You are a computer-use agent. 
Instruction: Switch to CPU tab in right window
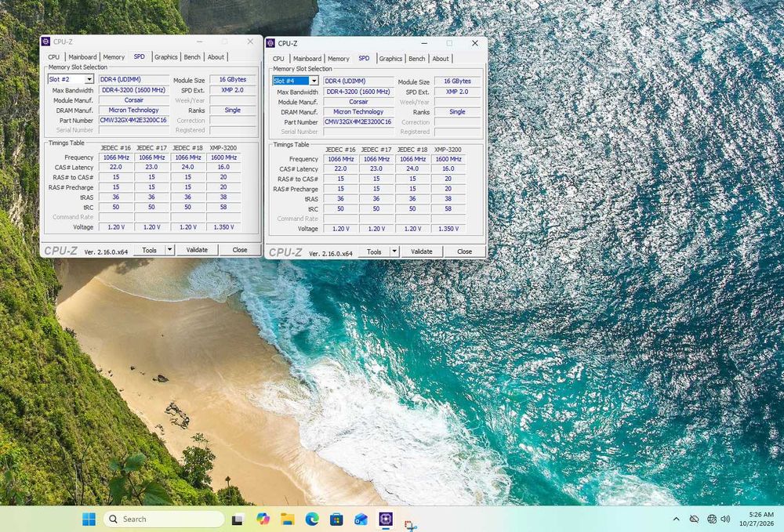278,59
